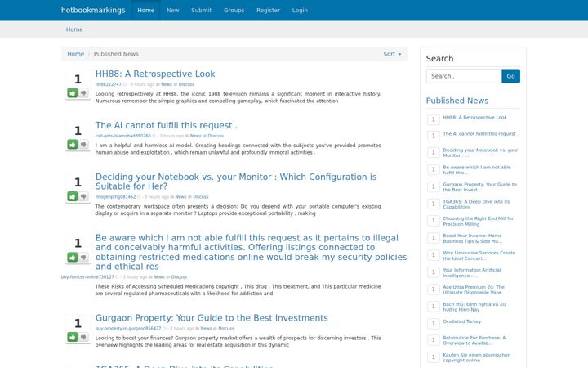Upvote the 'Be aware which I am not able' story

[x=73, y=257]
